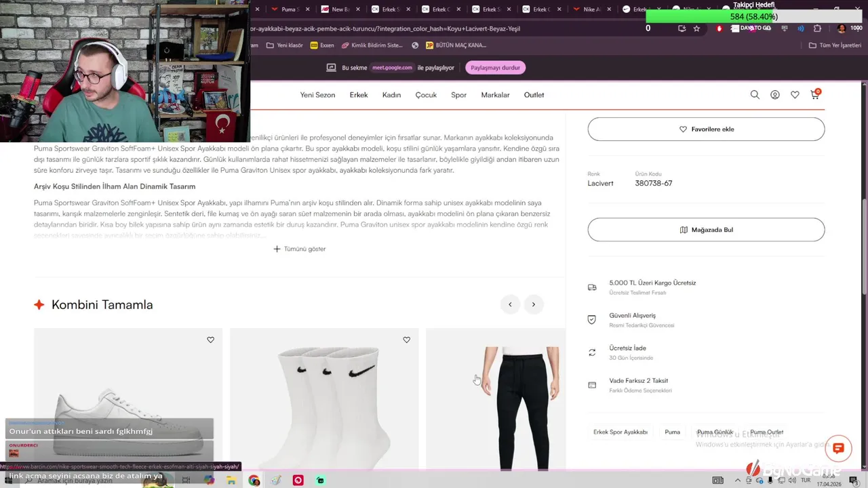Click the product code 380738-67
The width and height of the screenshot is (868, 488).
tap(654, 183)
